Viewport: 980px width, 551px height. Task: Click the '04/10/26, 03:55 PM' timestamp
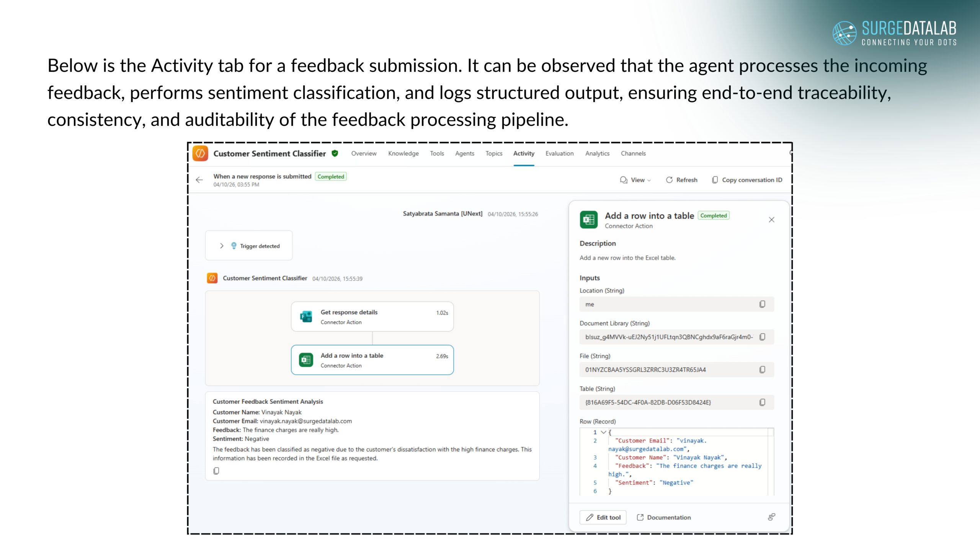(236, 185)
